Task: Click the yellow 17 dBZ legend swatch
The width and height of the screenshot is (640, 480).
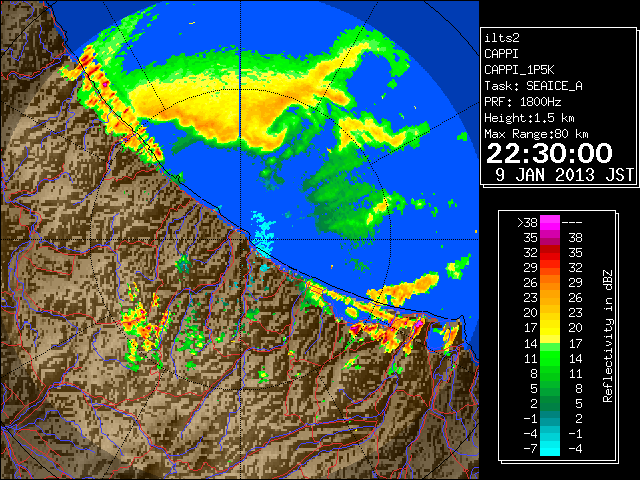Action: 550,328
